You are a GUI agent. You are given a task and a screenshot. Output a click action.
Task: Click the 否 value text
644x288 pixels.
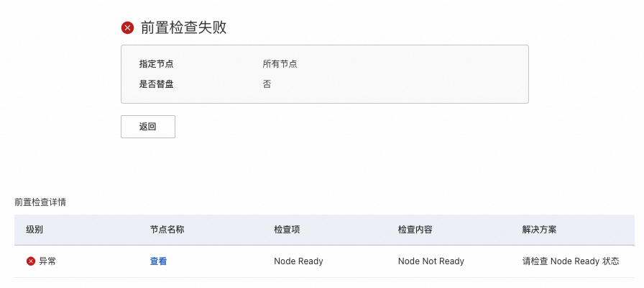pos(267,84)
